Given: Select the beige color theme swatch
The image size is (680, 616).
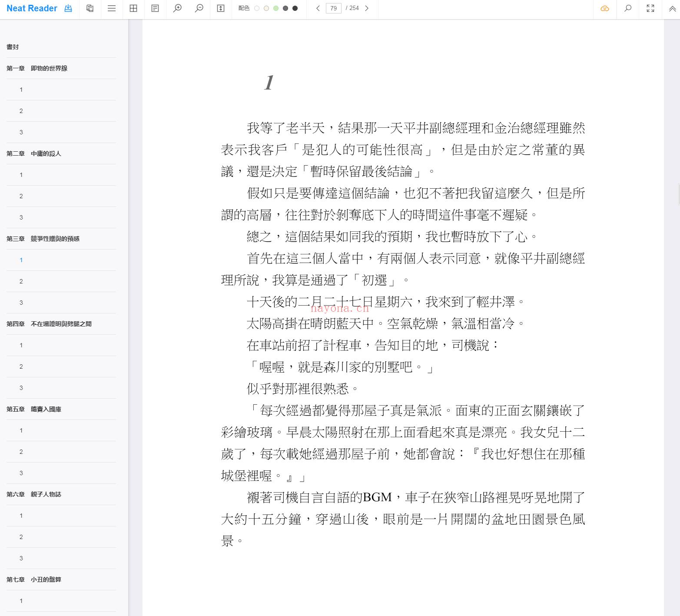Looking at the screenshot, I should click(266, 8).
